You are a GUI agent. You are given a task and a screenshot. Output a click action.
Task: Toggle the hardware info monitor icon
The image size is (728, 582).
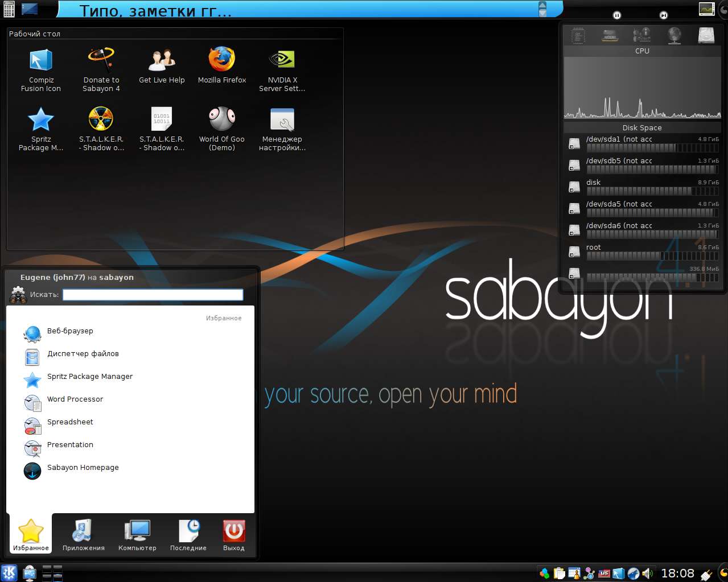click(642, 36)
